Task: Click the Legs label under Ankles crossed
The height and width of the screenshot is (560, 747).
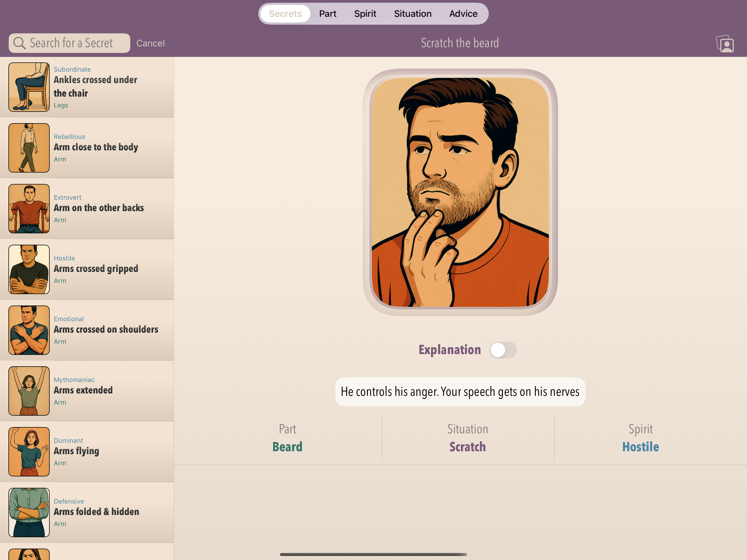Action: (61, 105)
